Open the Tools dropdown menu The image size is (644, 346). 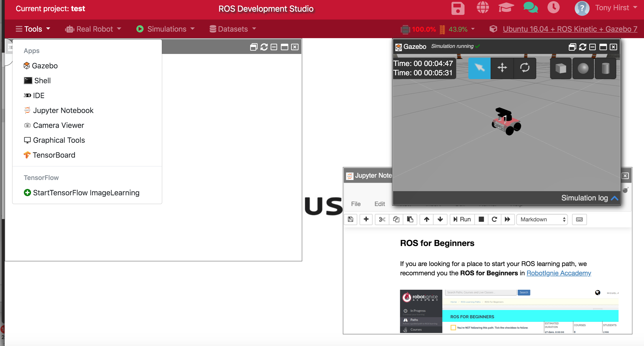point(34,29)
